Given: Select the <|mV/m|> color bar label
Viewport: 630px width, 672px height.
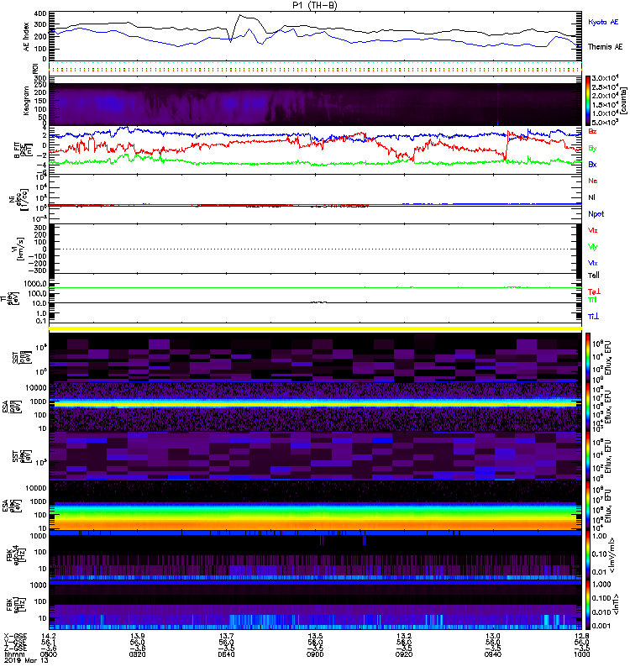Looking at the screenshot, I should [x=612, y=555].
